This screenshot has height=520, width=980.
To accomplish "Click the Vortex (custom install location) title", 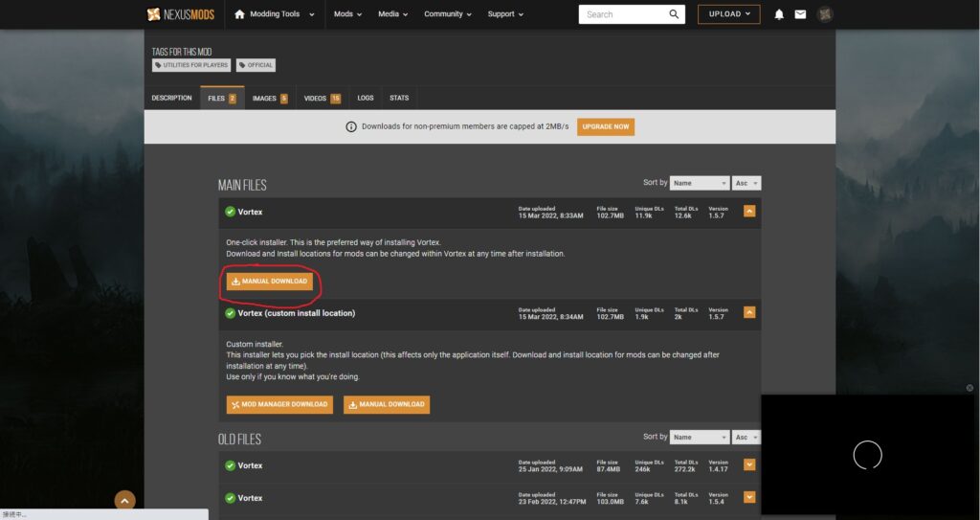I will pyautogui.click(x=297, y=313).
